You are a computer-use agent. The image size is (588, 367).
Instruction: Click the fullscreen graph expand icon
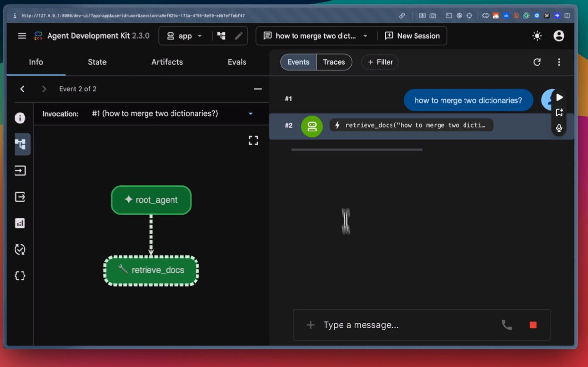click(x=253, y=141)
